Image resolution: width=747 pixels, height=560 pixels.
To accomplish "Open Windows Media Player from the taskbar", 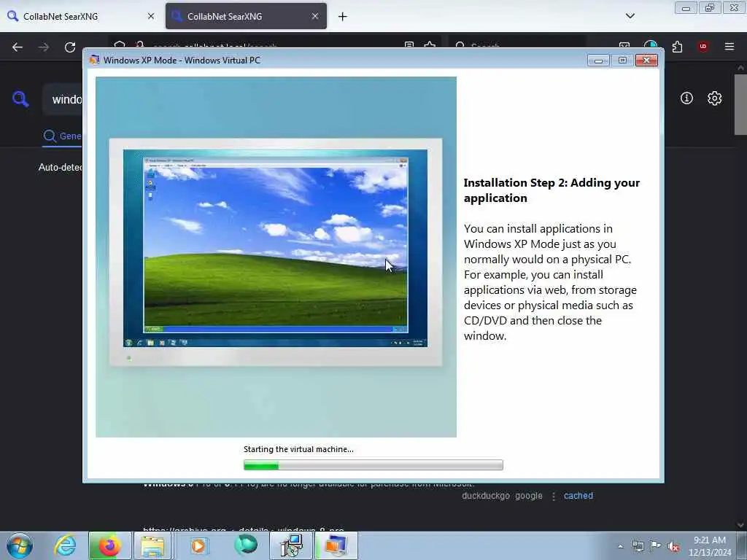I will 198,545.
